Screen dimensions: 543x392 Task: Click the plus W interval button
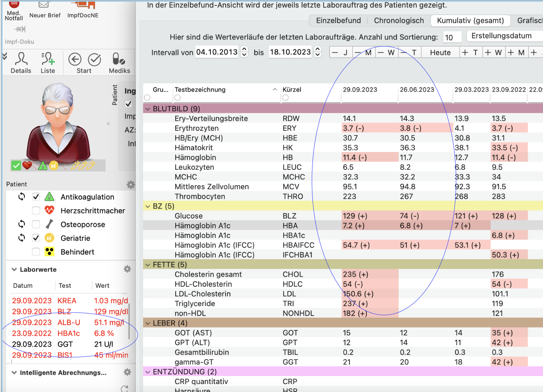click(x=494, y=52)
